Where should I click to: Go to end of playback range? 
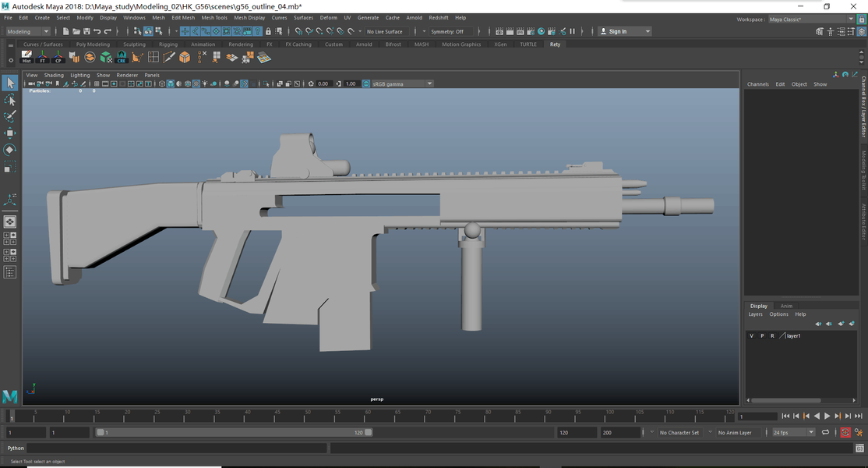(x=858, y=416)
